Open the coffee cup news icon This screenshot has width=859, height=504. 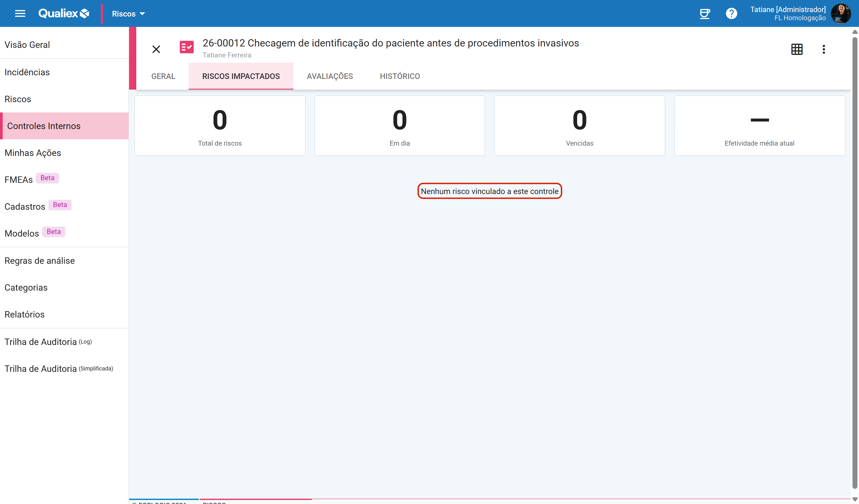704,14
